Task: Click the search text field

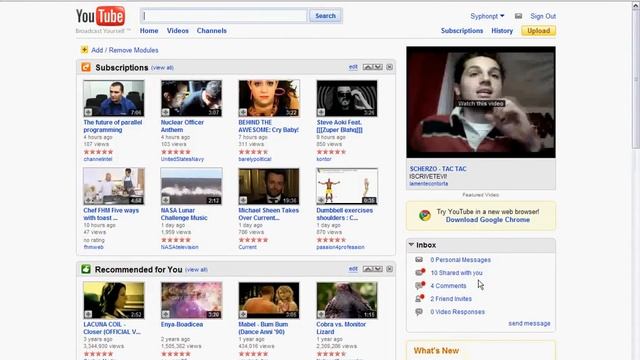Action: (x=224, y=16)
